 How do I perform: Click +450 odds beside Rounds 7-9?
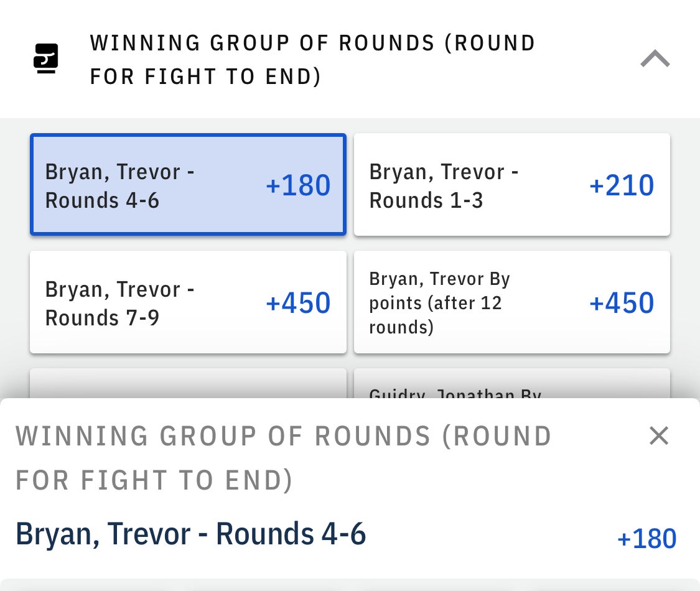coord(298,303)
